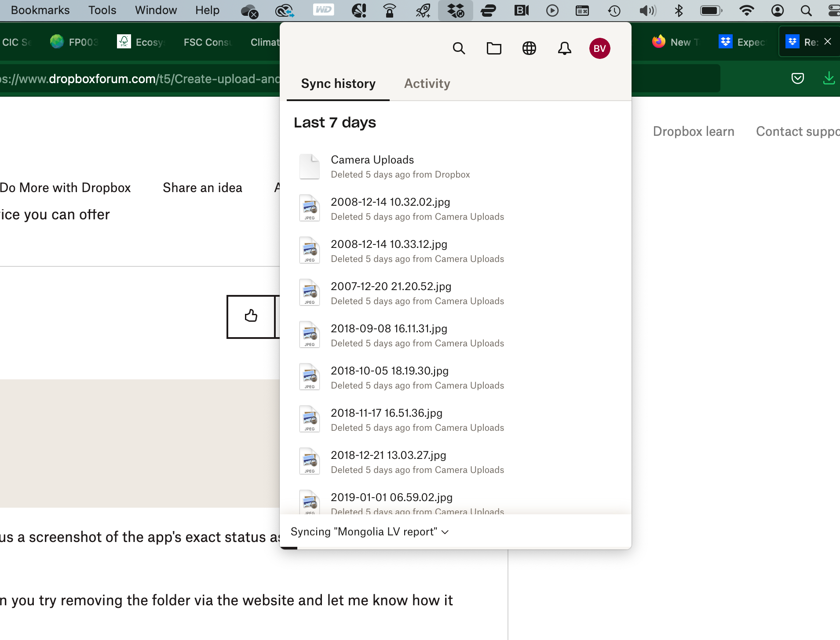
Task: Switch to Sync history tab
Action: coord(338,84)
